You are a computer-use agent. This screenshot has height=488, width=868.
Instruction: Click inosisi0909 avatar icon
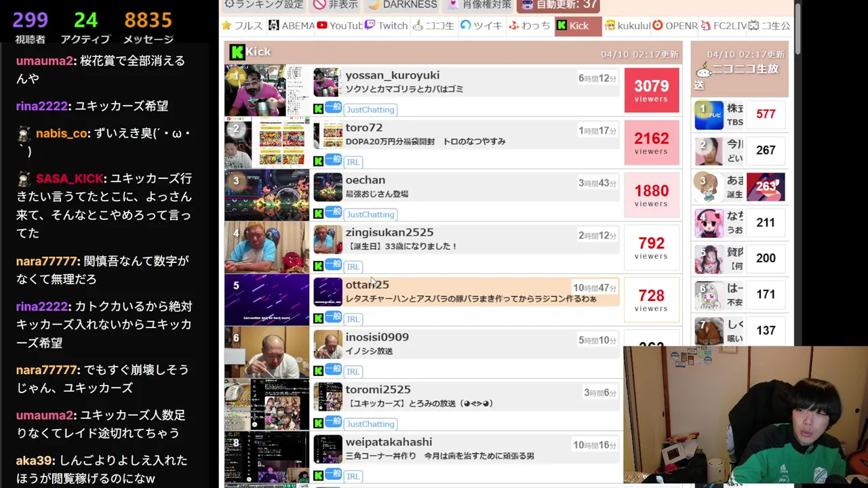pyautogui.click(x=328, y=344)
